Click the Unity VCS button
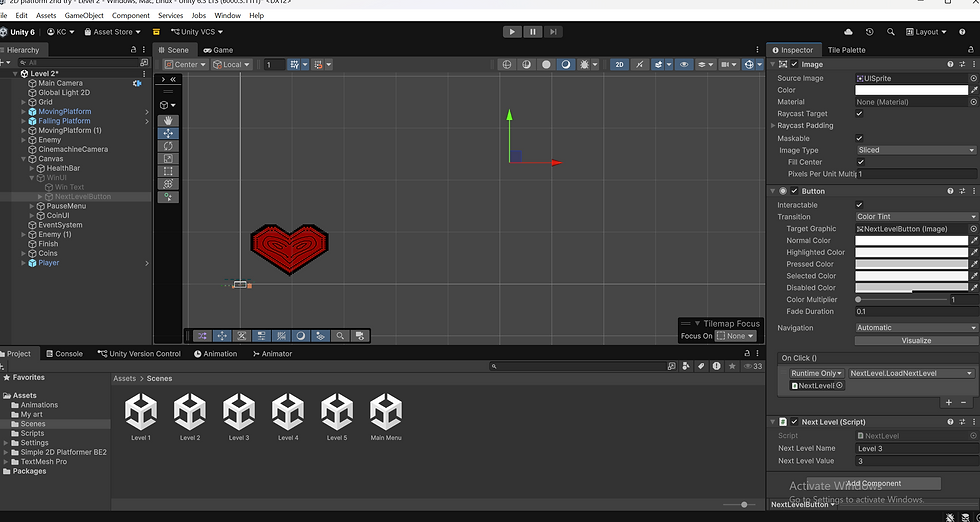Viewport: 980px width, 522px height. point(197,32)
